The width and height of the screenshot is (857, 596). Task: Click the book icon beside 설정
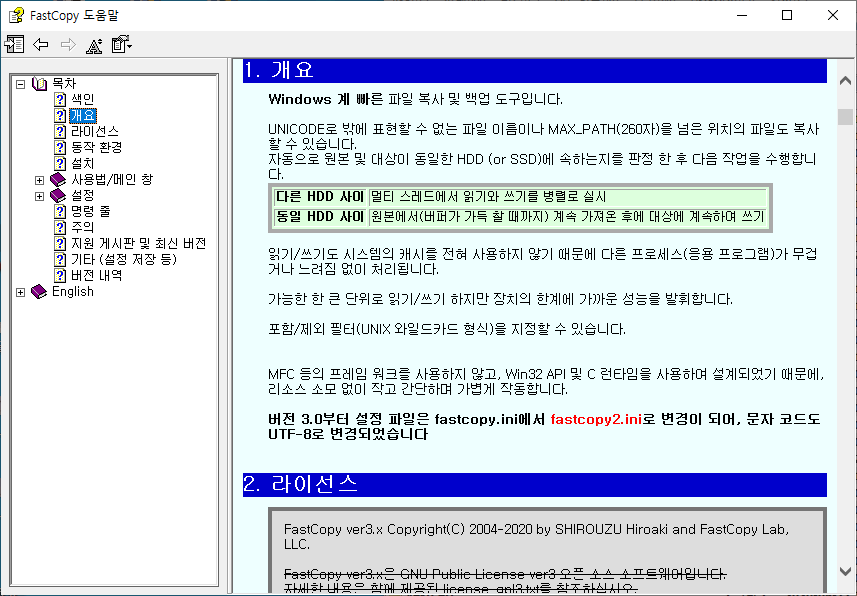click(x=58, y=195)
